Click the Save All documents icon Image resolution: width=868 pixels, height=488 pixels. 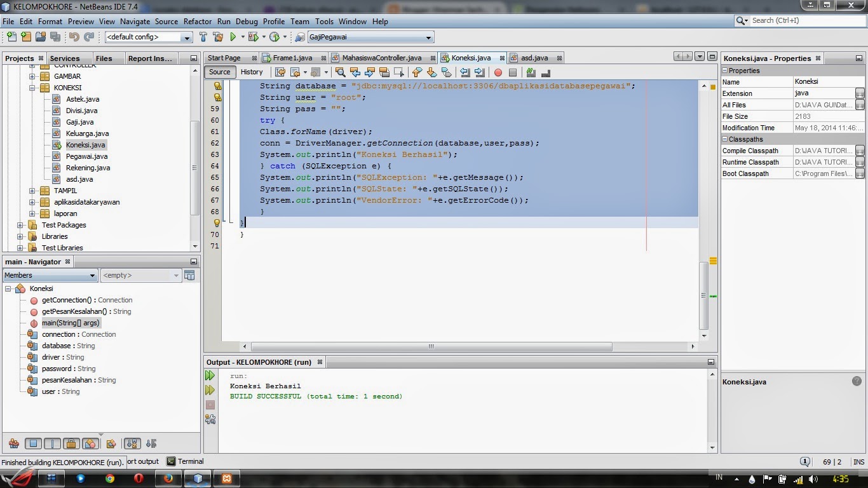pos(55,37)
